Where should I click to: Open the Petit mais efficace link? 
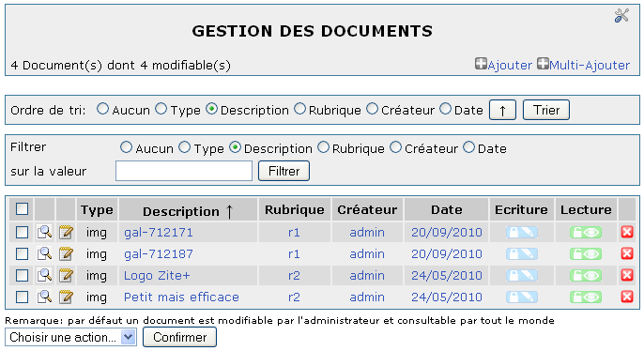coord(181,297)
